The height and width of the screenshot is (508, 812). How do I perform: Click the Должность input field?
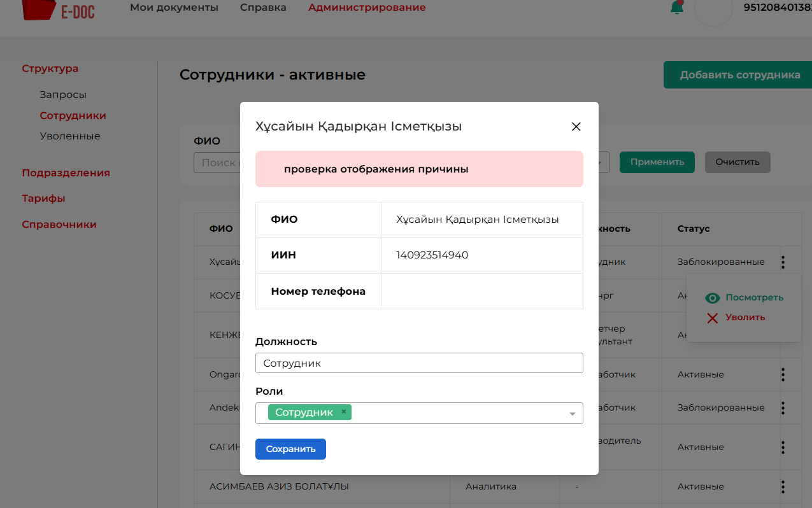pyautogui.click(x=419, y=363)
